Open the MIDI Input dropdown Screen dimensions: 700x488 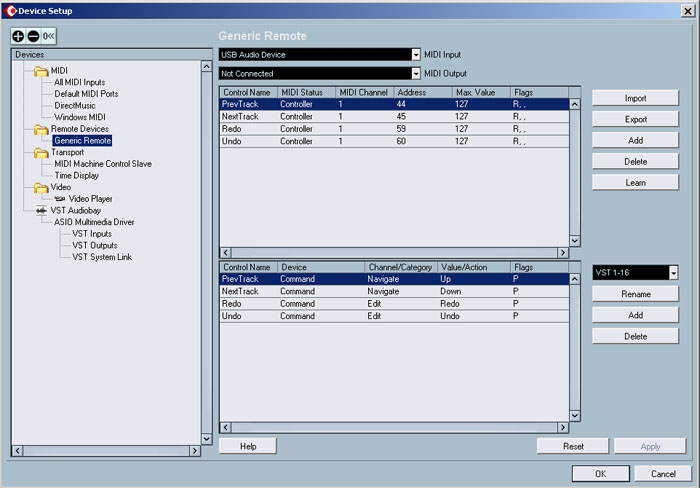click(x=416, y=54)
